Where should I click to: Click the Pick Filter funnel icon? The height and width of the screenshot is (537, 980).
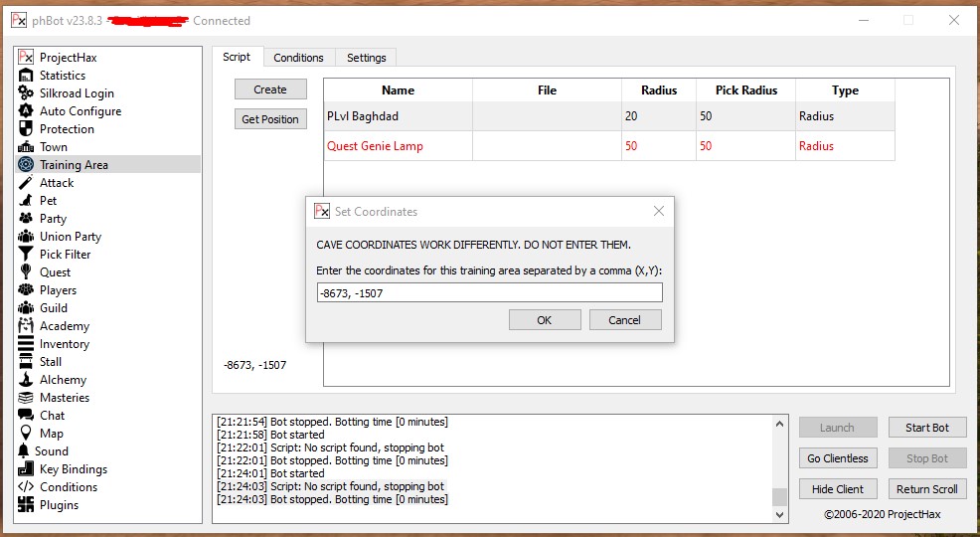point(26,255)
